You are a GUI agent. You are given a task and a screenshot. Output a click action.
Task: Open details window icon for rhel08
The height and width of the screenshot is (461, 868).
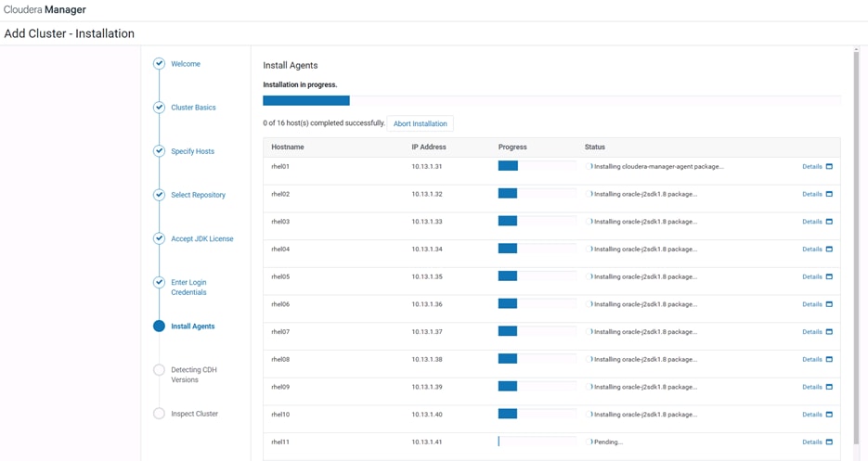click(x=829, y=359)
